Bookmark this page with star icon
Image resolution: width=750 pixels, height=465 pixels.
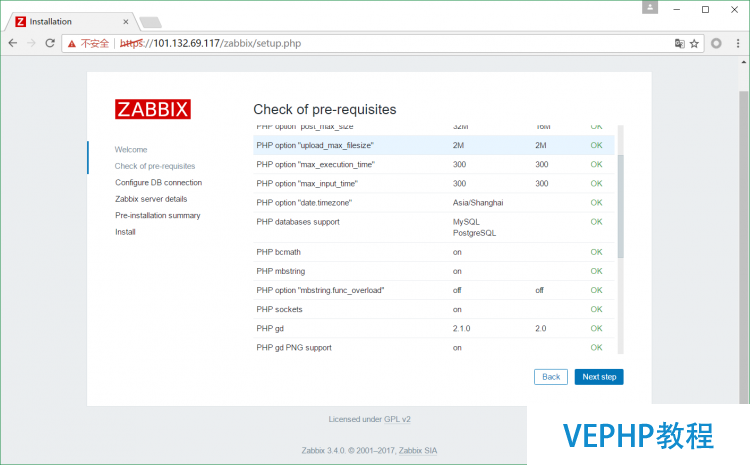point(694,44)
